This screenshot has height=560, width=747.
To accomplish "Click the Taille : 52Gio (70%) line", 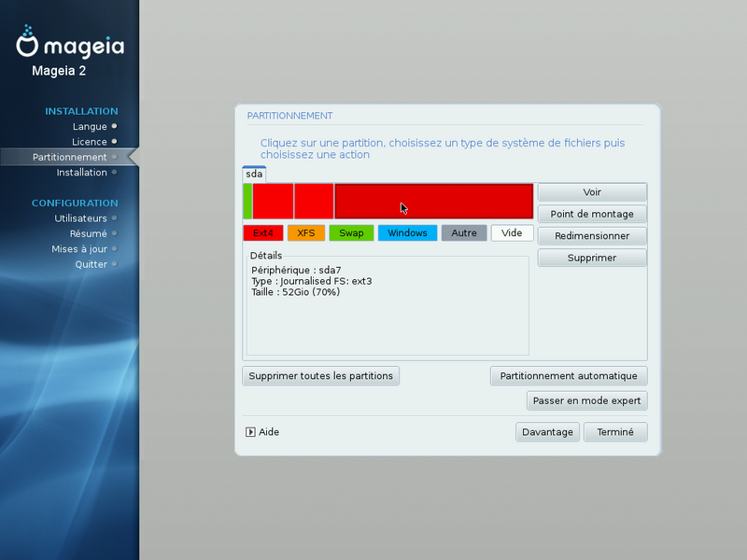I will tap(296, 292).
